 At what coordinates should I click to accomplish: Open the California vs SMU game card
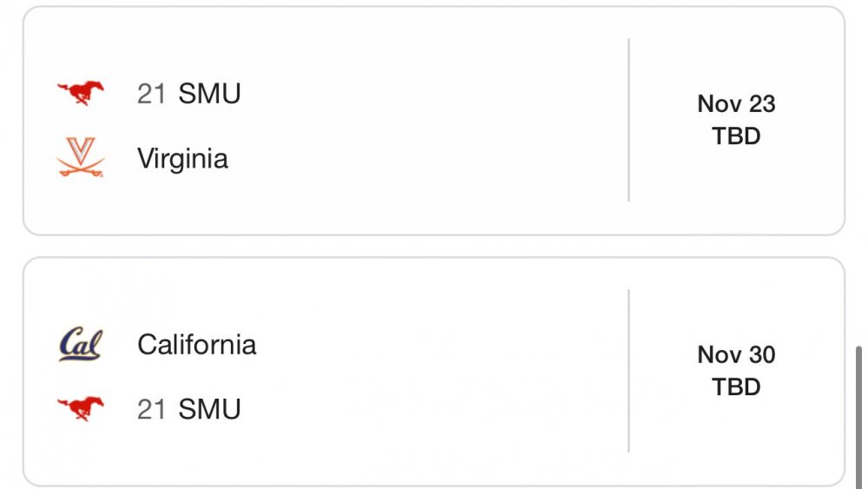[417, 373]
